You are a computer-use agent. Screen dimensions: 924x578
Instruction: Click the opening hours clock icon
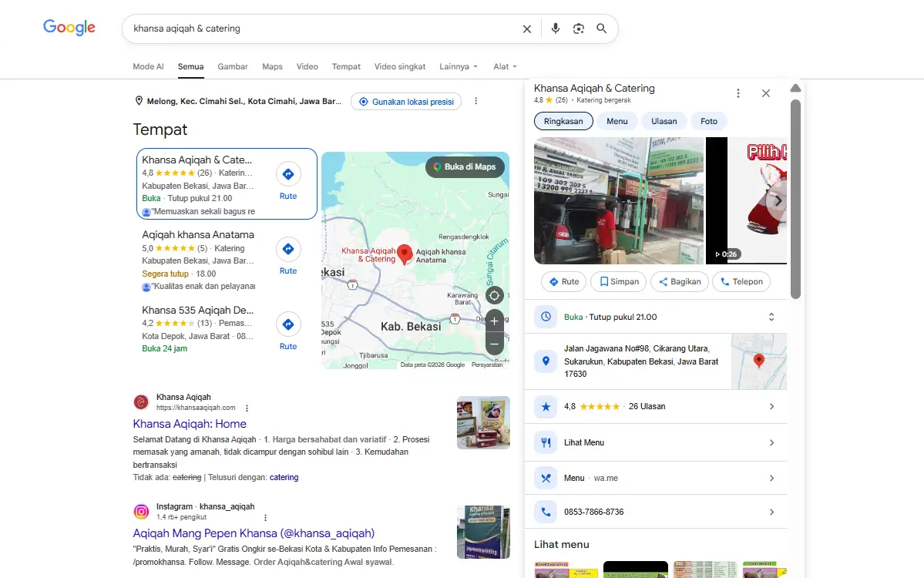pos(546,317)
